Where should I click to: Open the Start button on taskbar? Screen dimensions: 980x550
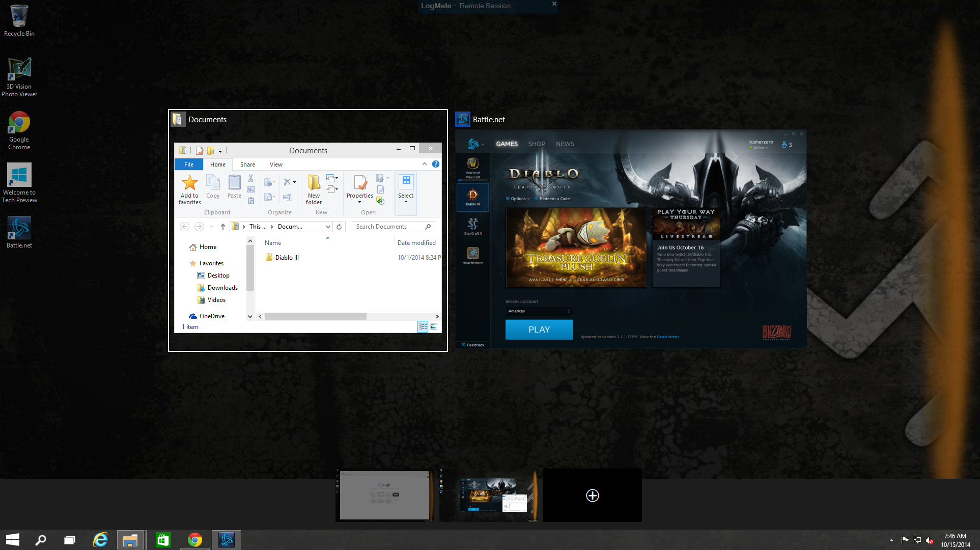13,540
